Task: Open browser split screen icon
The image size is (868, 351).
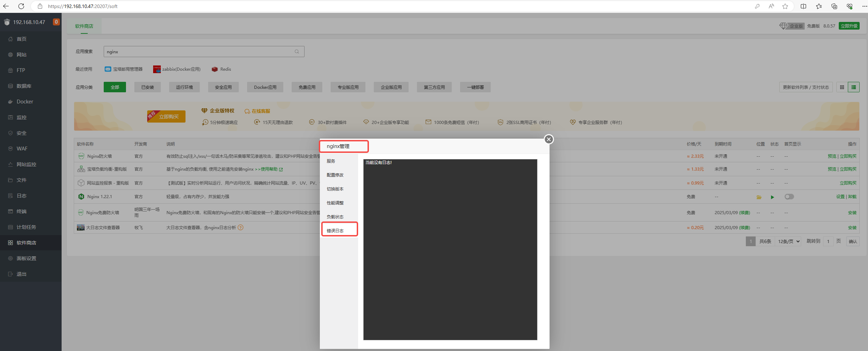Action: (x=803, y=6)
